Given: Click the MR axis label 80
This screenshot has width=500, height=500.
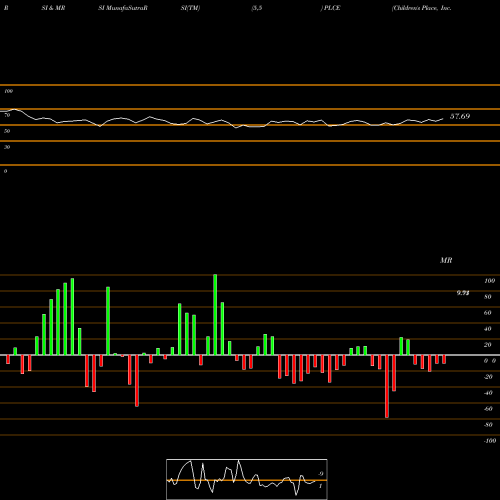Looking at the screenshot, I should [488, 297].
